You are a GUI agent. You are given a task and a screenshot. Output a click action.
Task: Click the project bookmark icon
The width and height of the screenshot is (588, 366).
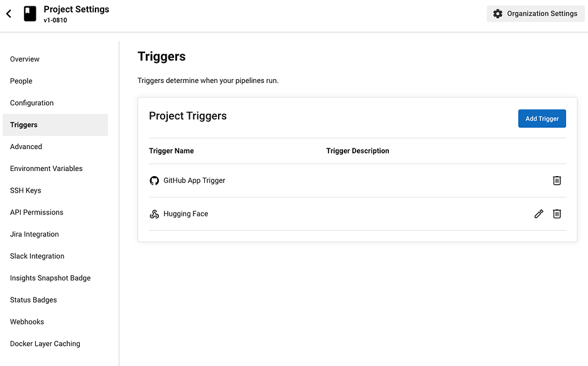click(x=30, y=14)
